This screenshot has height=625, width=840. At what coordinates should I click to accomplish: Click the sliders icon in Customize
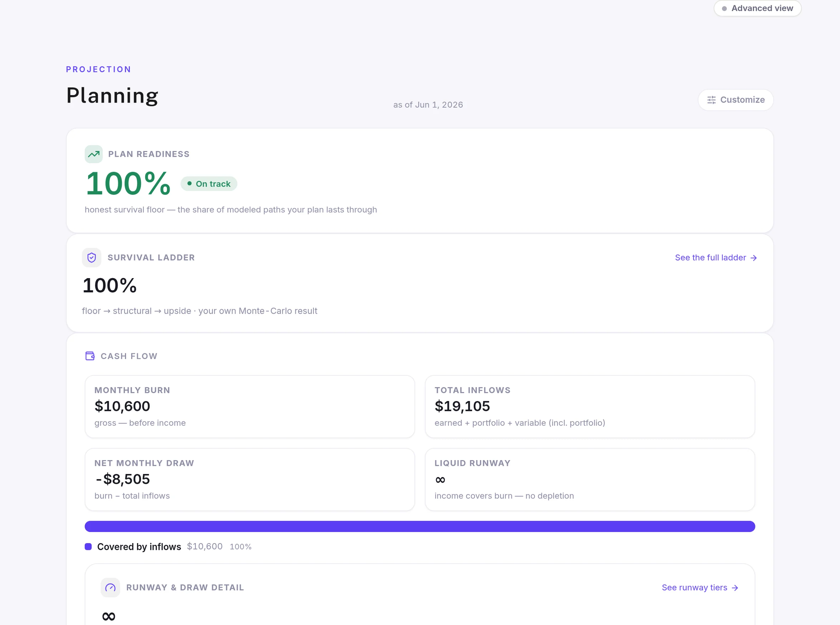712,100
